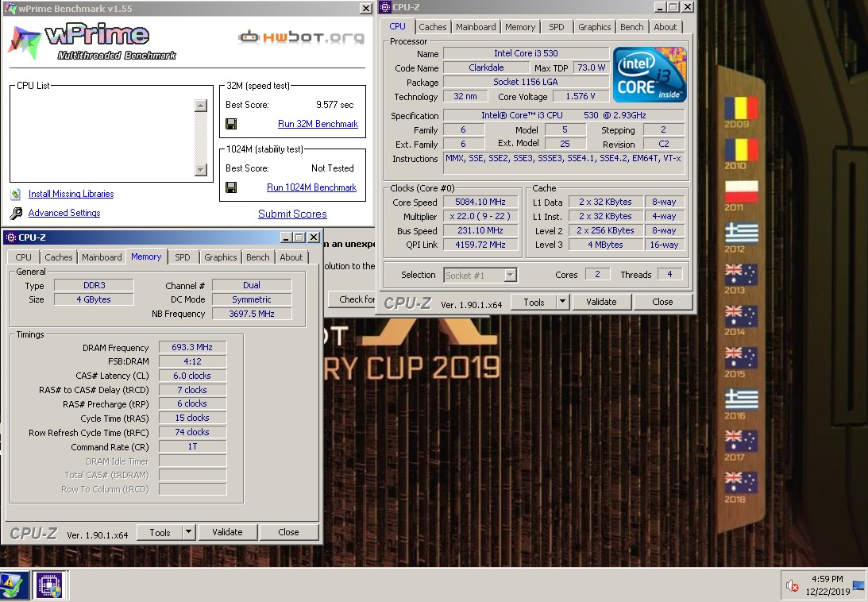Switch to Bench tab in Memory window
Image resolution: width=868 pixels, height=602 pixels.
point(257,257)
